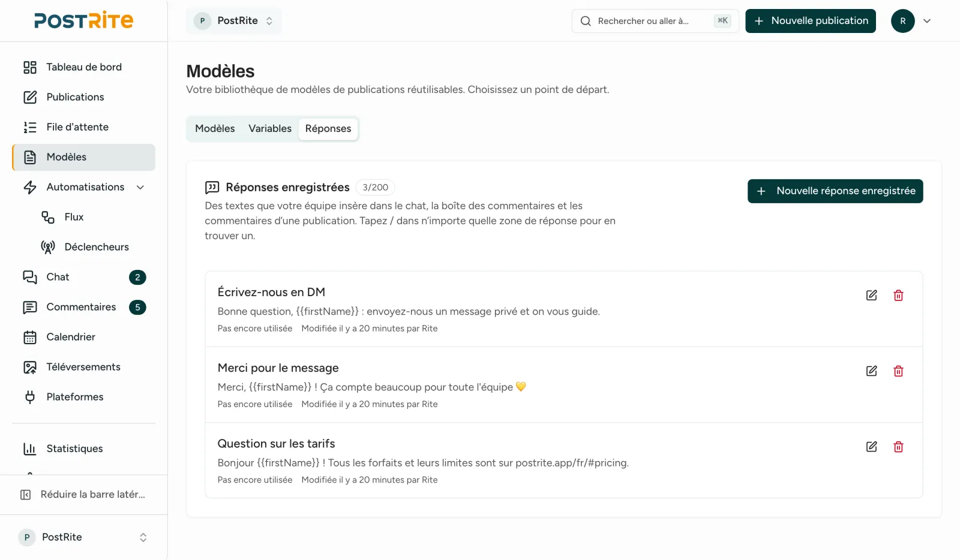Click the Question sur les tarifs title
Image resolution: width=960 pixels, height=560 pixels.
click(276, 444)
